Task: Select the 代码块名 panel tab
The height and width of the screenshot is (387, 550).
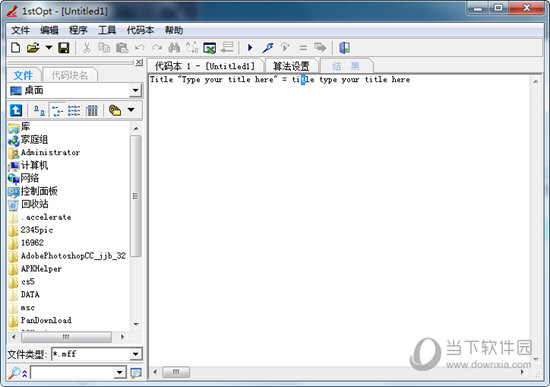Action: 69,75
